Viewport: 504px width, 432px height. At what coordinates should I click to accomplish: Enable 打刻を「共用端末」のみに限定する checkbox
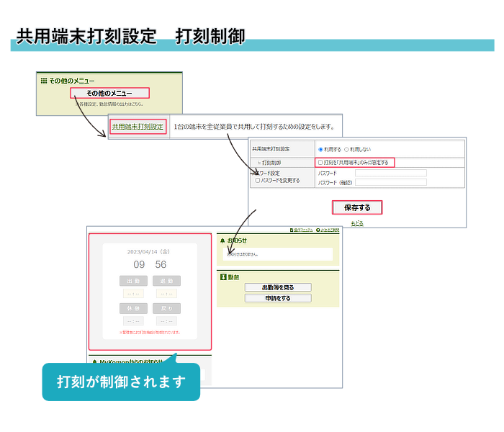click(320, 163)
